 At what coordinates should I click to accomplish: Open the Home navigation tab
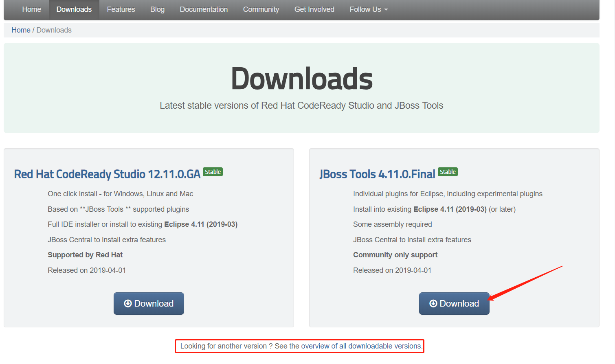pyautogui.click(x=31, y=9)
